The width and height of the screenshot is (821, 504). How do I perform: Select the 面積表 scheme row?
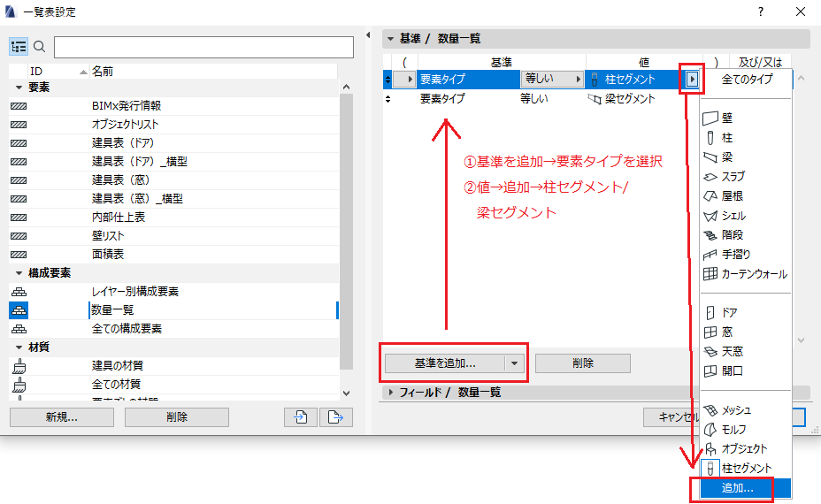click(173, 255)
